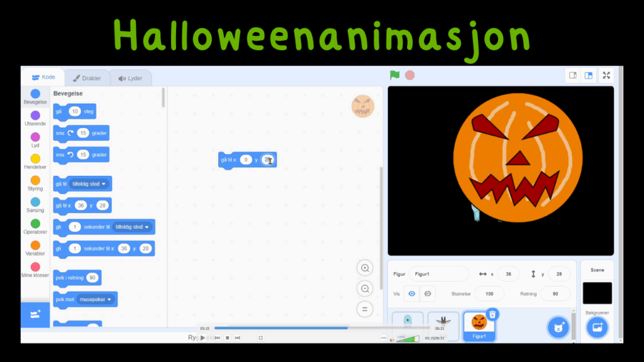Screen dimensions: 644x362
Task: Click the sprite x position field
Action: click(x=508, y=274)
